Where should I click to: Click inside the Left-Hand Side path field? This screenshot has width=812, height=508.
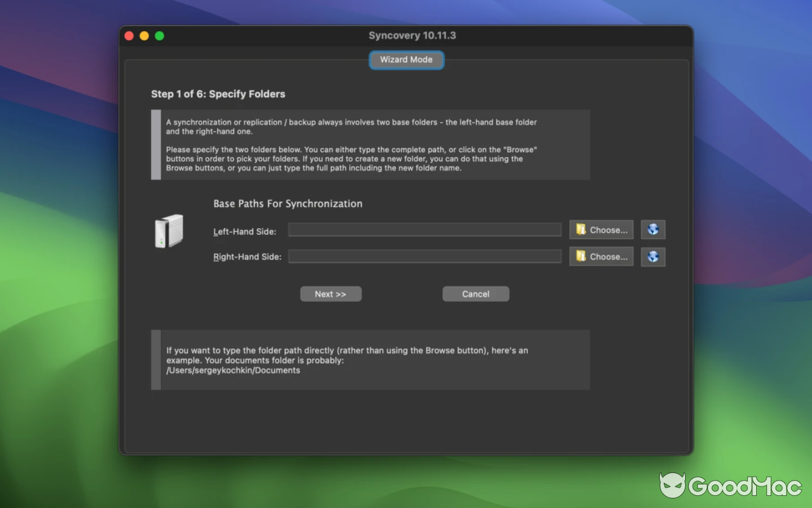(424, 230)
